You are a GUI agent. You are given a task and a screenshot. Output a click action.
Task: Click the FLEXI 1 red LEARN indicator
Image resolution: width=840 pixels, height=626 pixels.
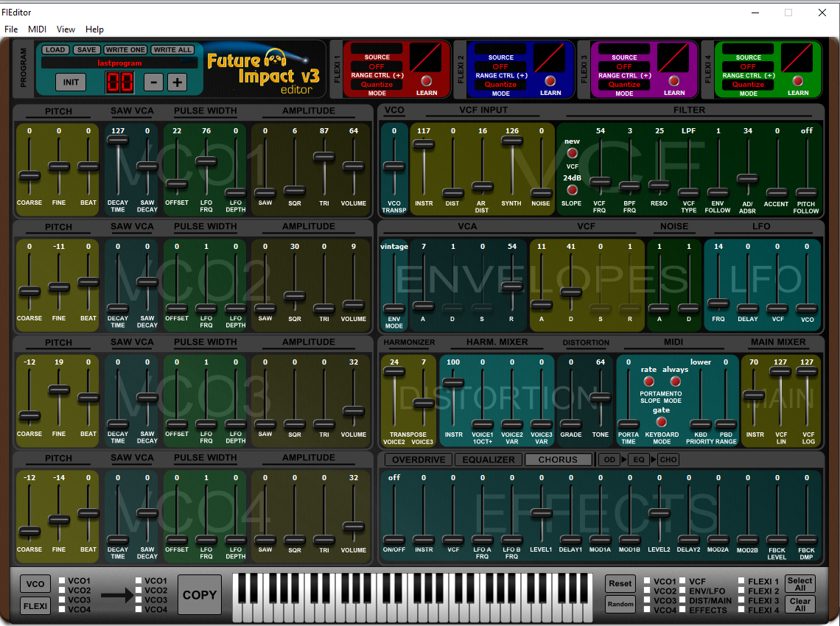426,81
